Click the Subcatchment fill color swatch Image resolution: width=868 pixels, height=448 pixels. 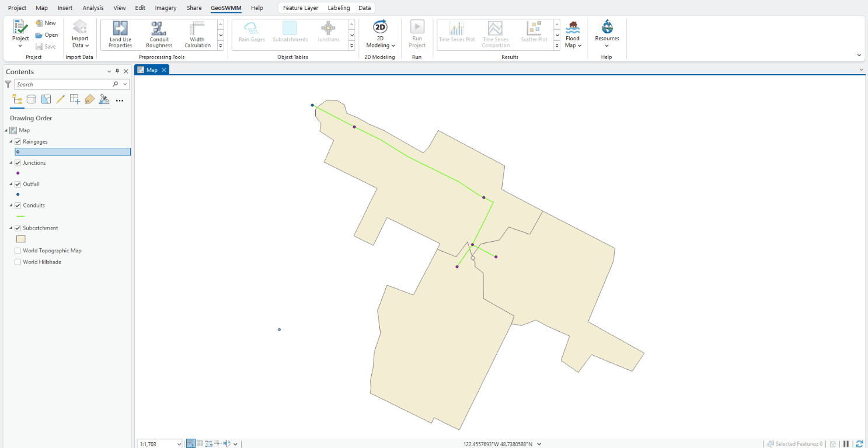point(20,238)
